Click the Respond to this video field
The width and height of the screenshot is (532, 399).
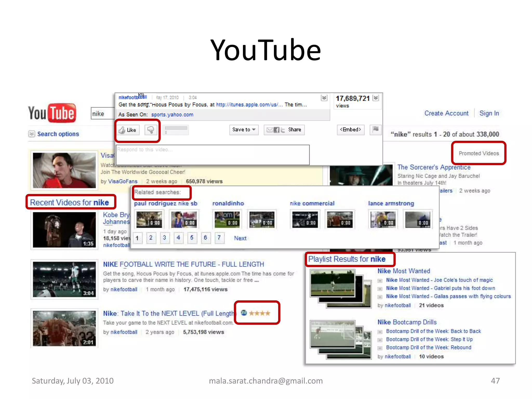(x=213, y=155)
